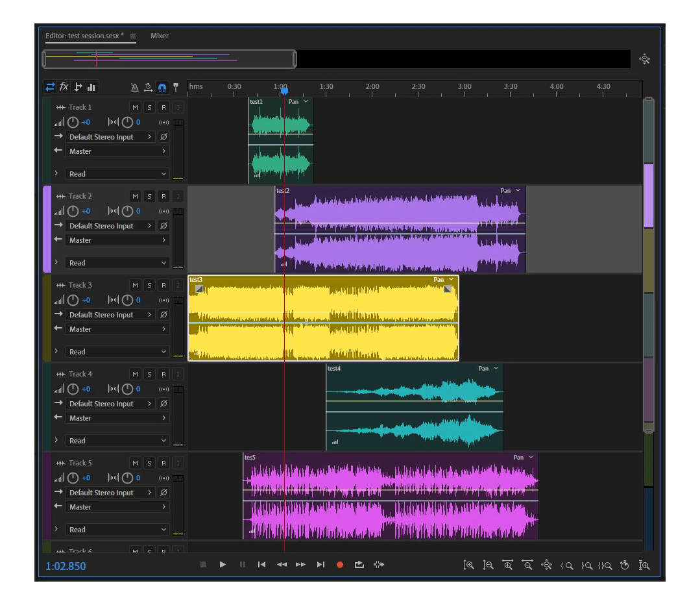Click the Play transport button
The image size is (700, 605).
(x=223, y=564)
